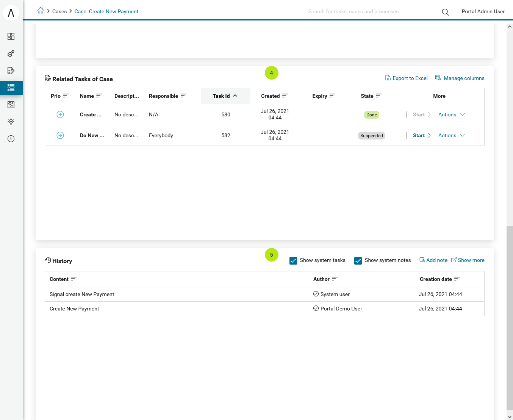Open task named 'Do New ...'
Viewport: 513px width, 420px height.
point(92,135)
